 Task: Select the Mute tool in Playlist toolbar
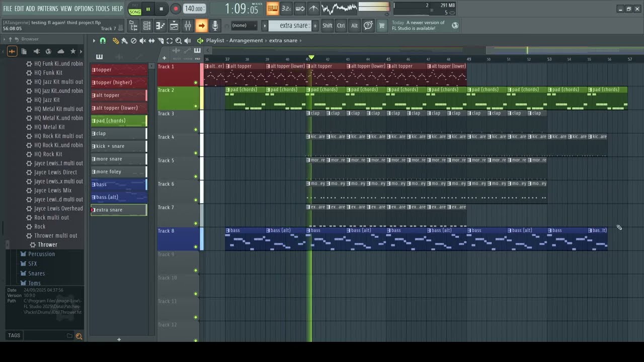tap(142, 41)
